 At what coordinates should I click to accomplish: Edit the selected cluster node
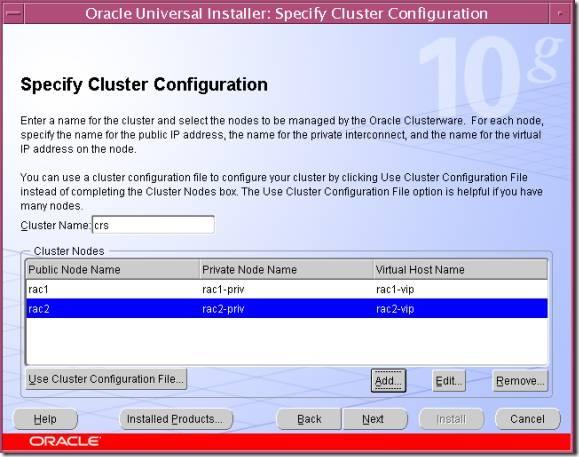[448, 381]
